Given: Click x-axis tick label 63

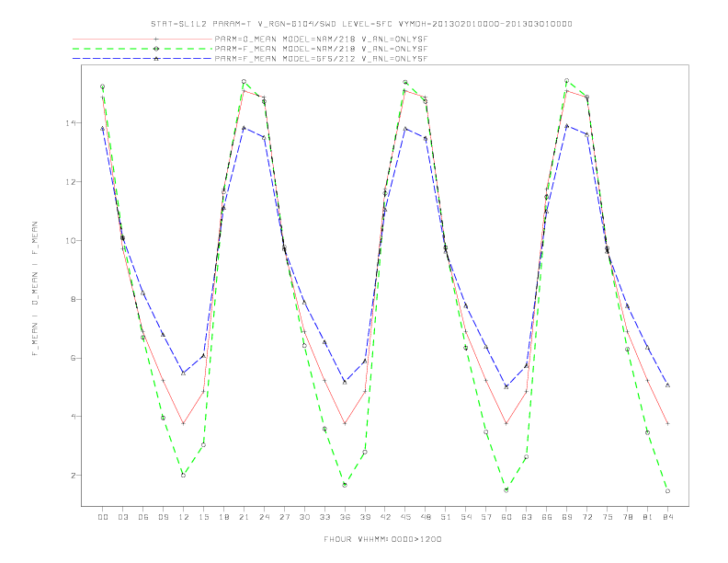Looking at the screenshot, I should [527, 517].
